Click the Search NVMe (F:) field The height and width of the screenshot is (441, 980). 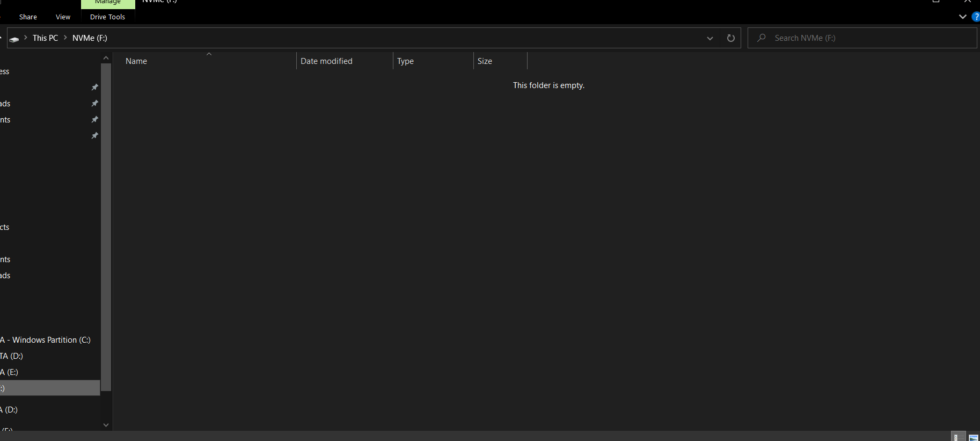point(862,38)
